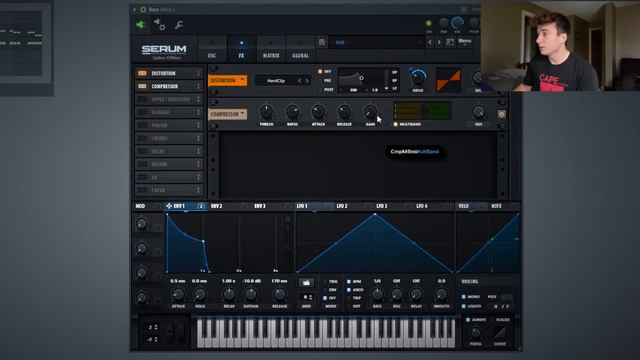Enable Chorus effect in FX list
The width and height of the screenshot is (640, 360).
142,138
